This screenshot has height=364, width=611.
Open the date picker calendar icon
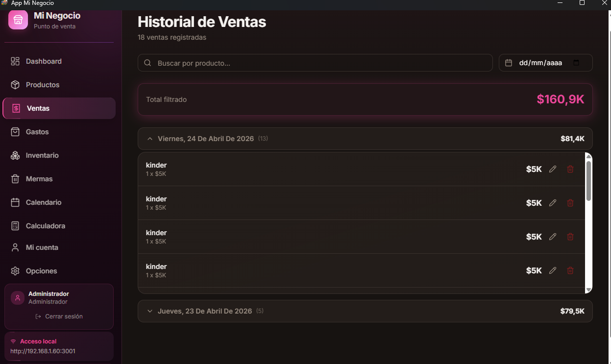tap(576, 63)
